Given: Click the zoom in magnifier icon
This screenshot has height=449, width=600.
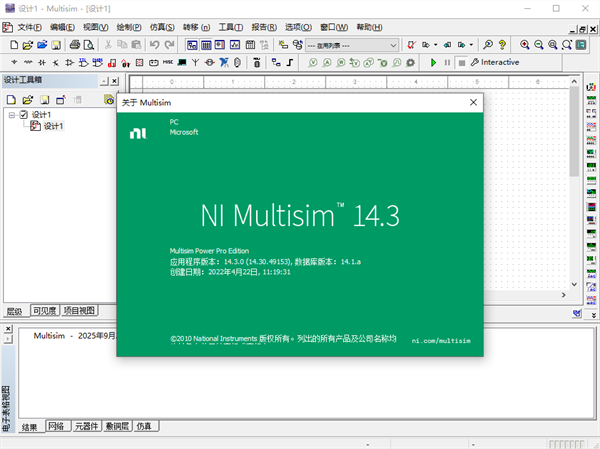Looking at the screenshot, I should [524, 45].
